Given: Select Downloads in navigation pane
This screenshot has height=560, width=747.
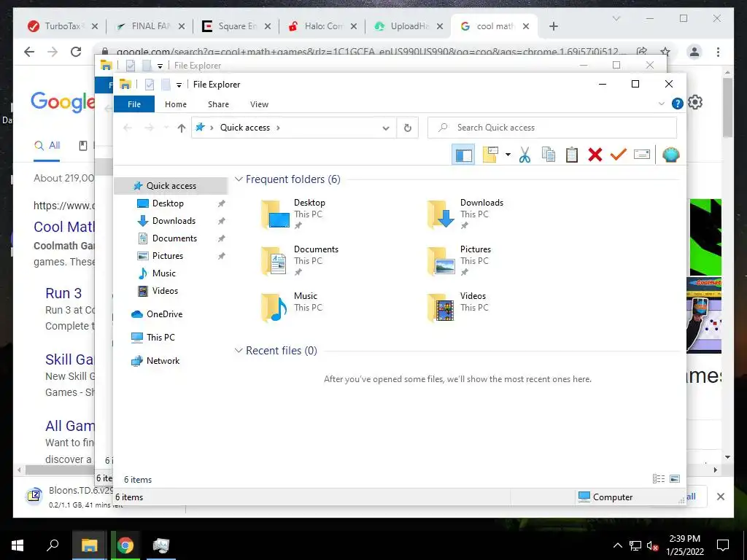Looking at the screenshot, I should (x=174, y=221).
